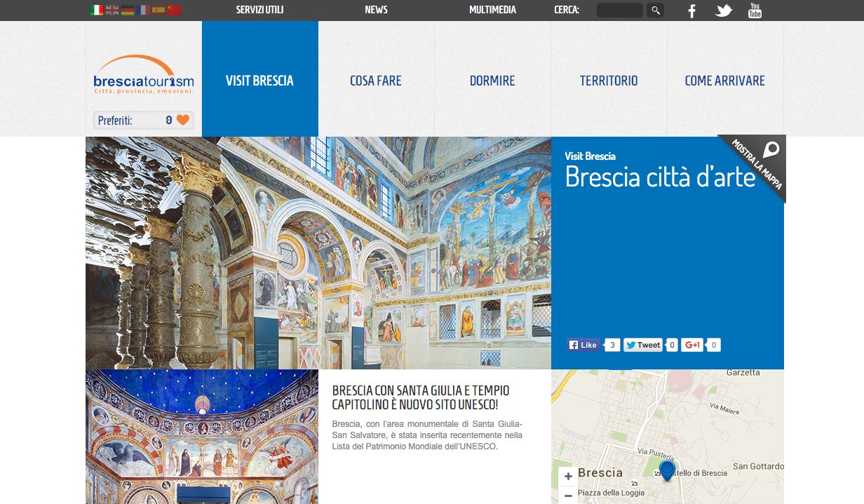864x504 pixels.
Task: Go to the Cosa Fare section
Action: pyautogui.click(x=376, y=79)
